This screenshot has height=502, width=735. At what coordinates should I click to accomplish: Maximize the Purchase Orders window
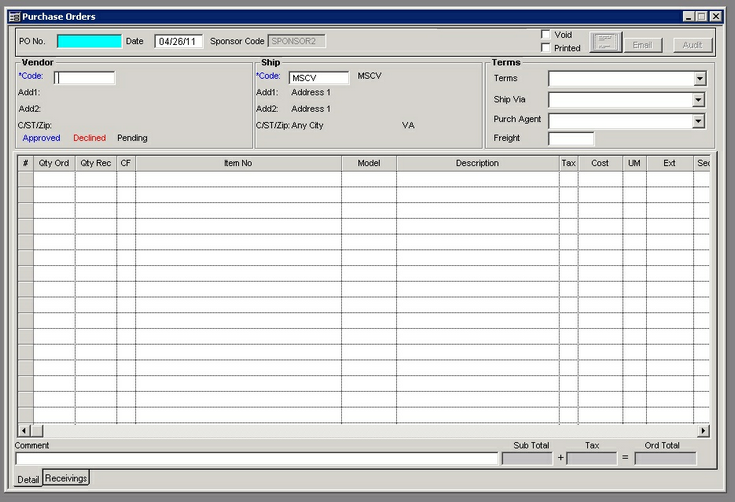tap(702, 17)
